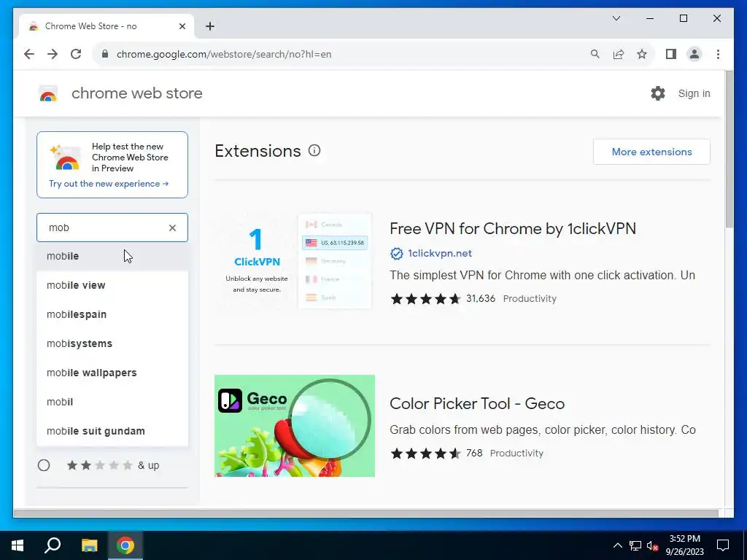747x560 pixels.
Task: Choose the 'mobile view' suggestion
Action: [x=112, y=285]
